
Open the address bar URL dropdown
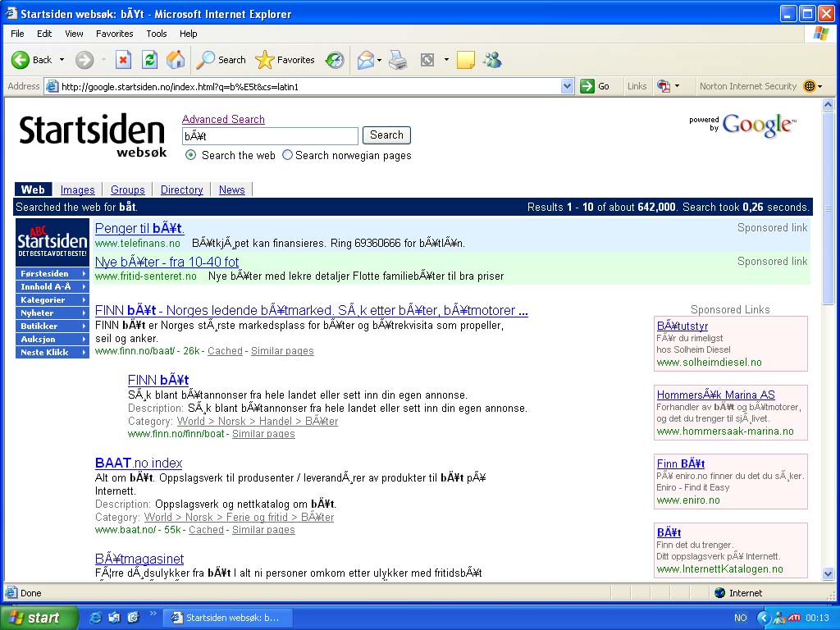tap(568, 86)
